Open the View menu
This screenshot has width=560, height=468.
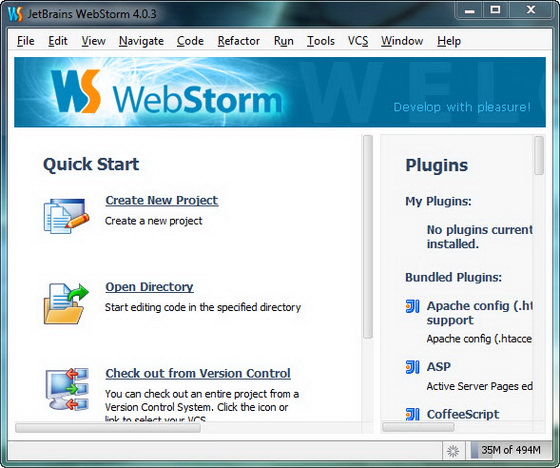[x=93, y=41]
